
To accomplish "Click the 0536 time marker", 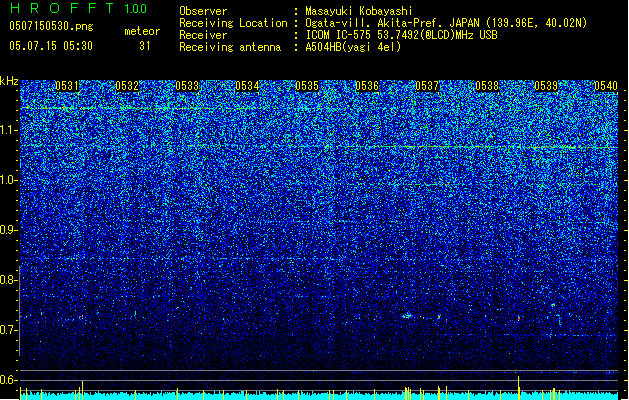I will (x=367, y=86).
